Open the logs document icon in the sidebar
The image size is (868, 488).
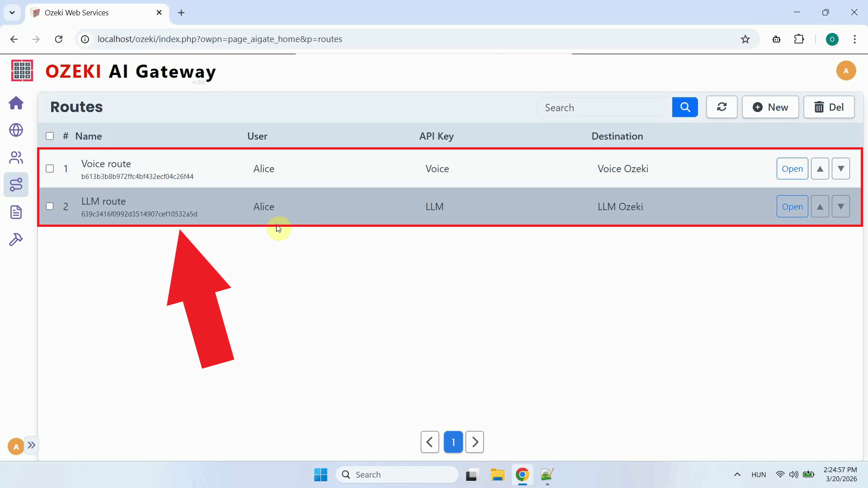16,211
